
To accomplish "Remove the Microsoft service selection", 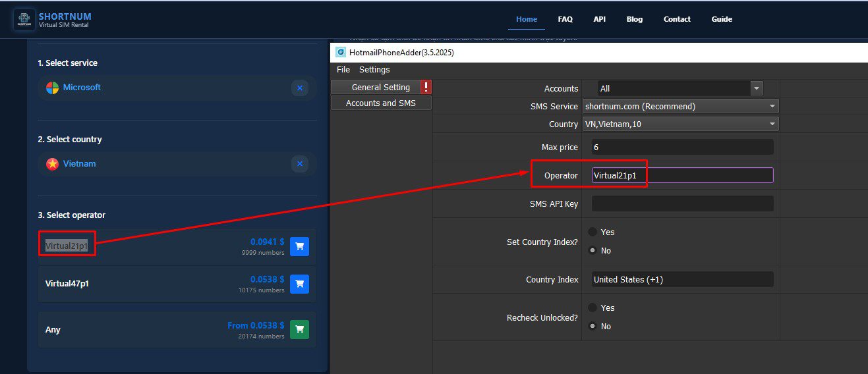I will 300,88.
